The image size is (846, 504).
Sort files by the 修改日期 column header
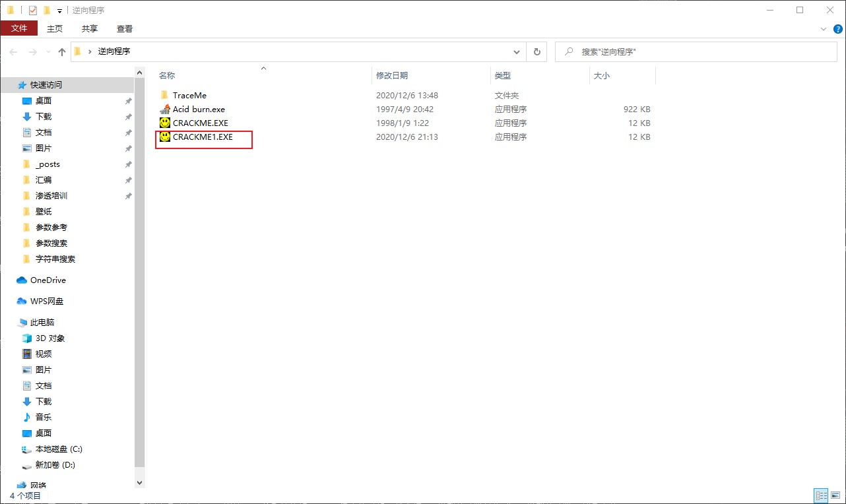432,76
